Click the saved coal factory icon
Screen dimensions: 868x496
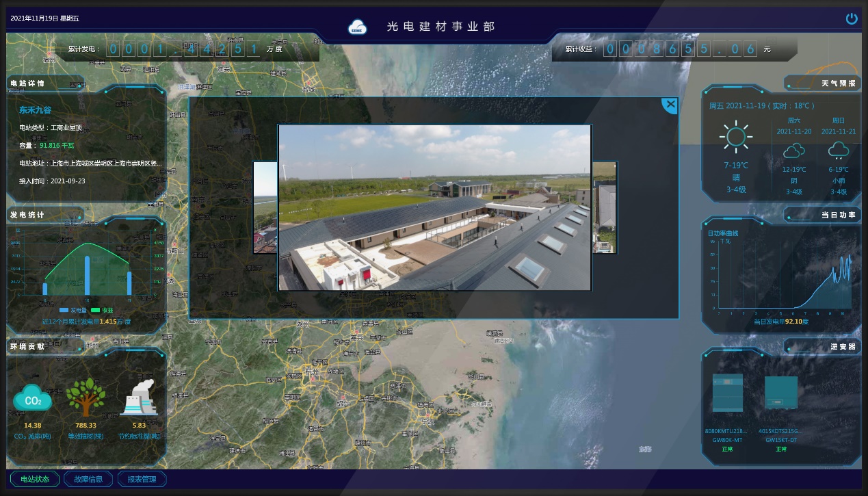pos(139,397)
